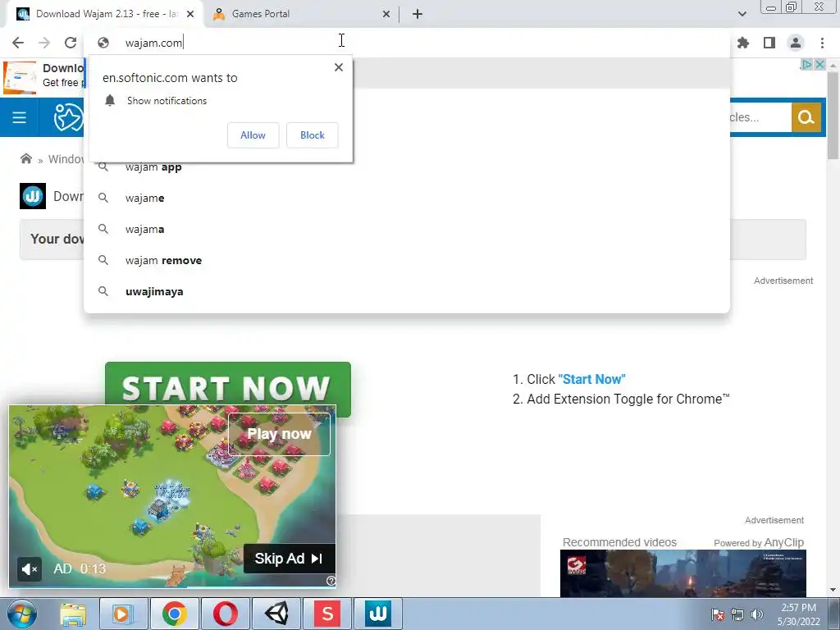The width and height of the screenshot is (840, 630).
Task: Open the Wajam taskbar icon
Action: tap(378, 614)
